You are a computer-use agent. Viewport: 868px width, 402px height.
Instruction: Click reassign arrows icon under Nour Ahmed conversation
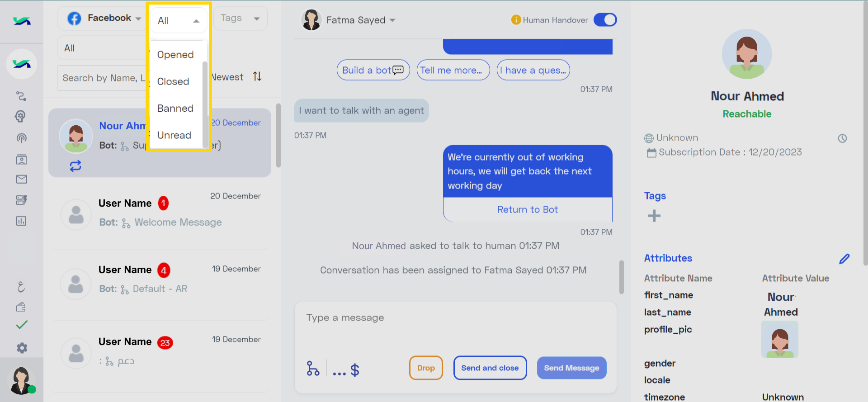[x=75, y=166]
